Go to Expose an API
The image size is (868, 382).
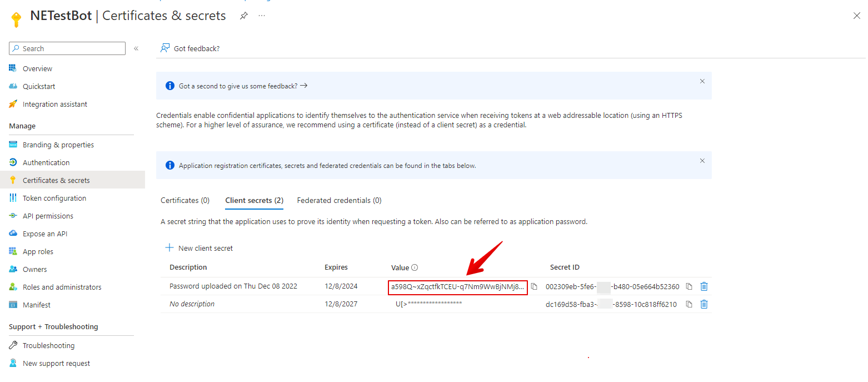click(x=45, y=234)
